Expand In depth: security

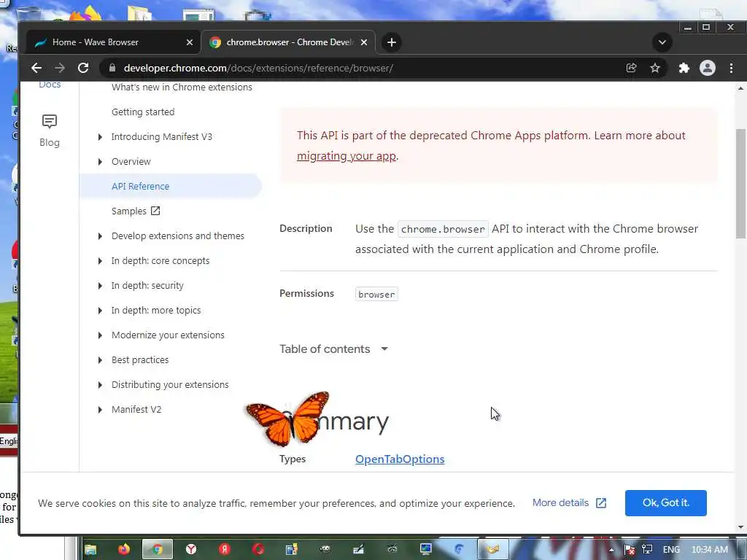pos(100,286)
